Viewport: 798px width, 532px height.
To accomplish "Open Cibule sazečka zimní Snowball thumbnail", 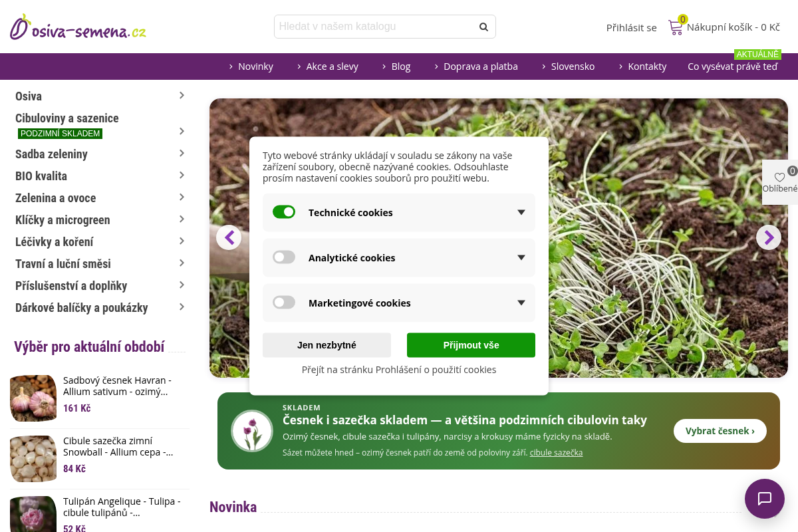I will (33, 459).
